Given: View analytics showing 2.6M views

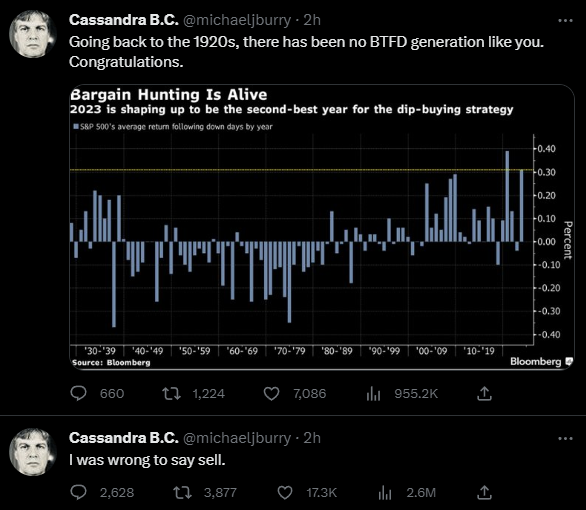Looking at the screenshot, I should click(x=385, y=492).
